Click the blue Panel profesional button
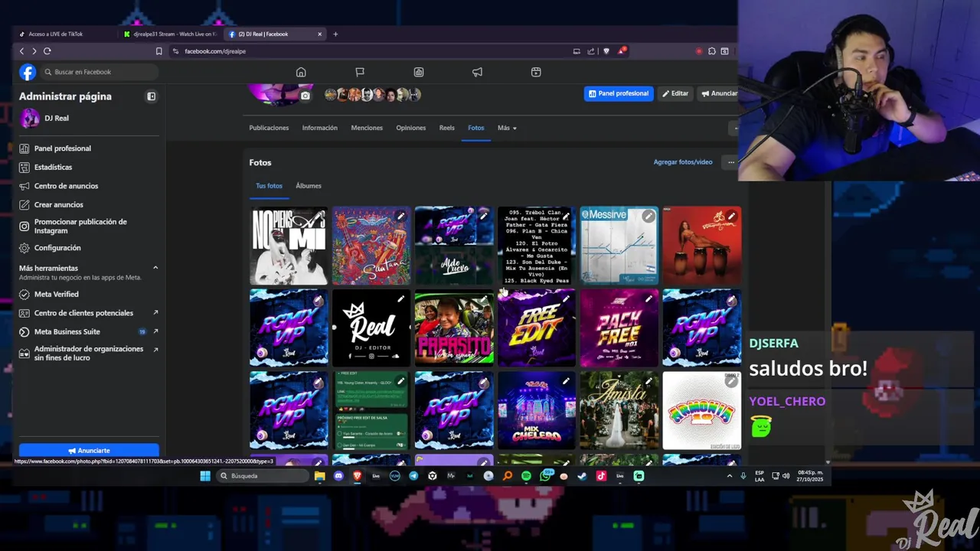The image size is (980, 551). (619, 93)
